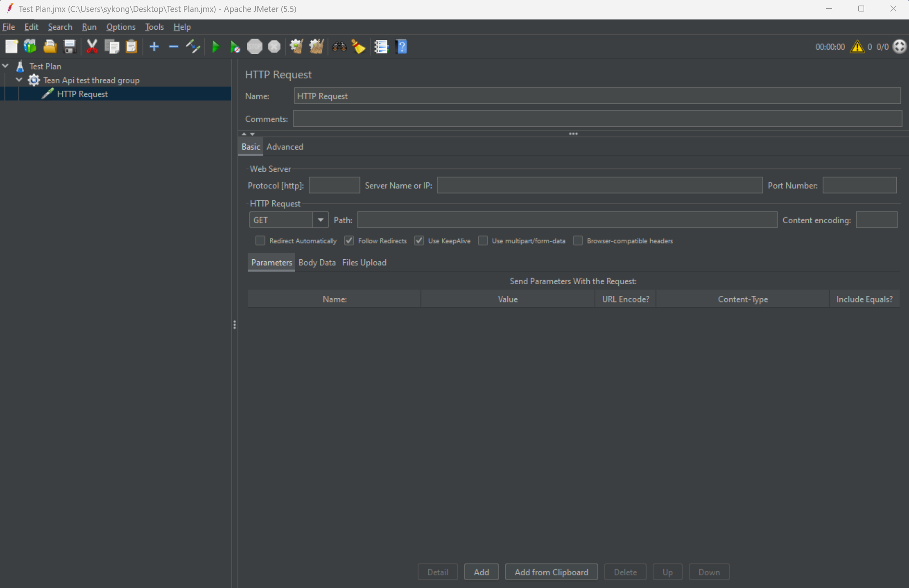Click the Stop test icon
This screenshot has width=909, height=588.
click(255, 47)
